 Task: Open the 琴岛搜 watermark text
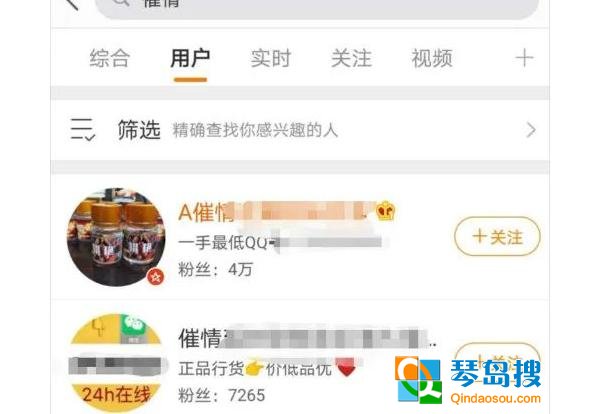point(495,373)
